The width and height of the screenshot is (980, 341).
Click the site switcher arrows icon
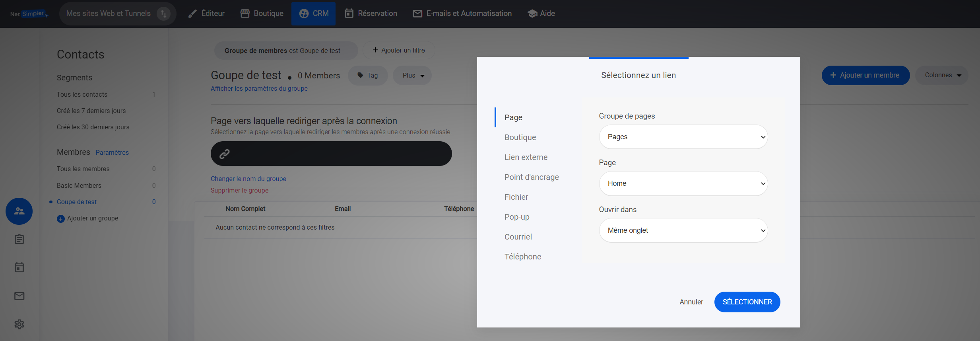[x=163, y=14]
